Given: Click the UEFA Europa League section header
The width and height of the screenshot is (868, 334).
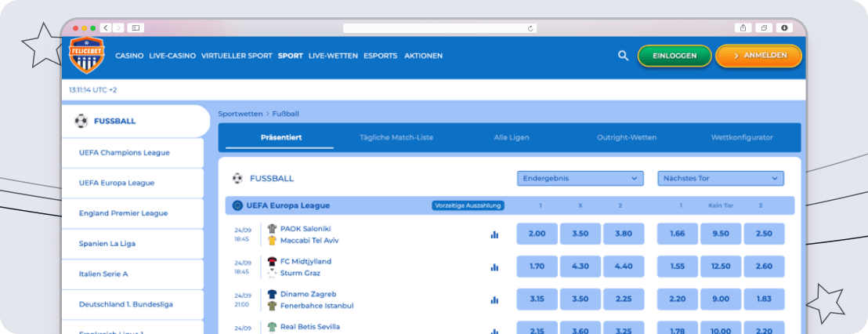Looking at the screenshot, I should (510, 205).
